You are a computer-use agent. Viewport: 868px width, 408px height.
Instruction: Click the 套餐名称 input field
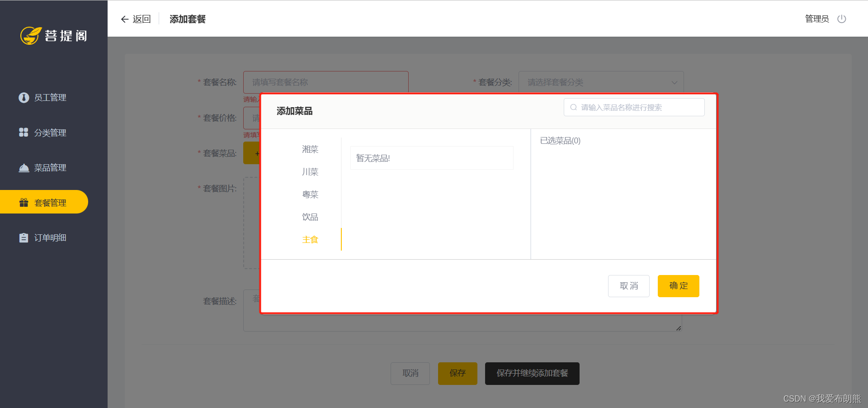pos(325,82)
